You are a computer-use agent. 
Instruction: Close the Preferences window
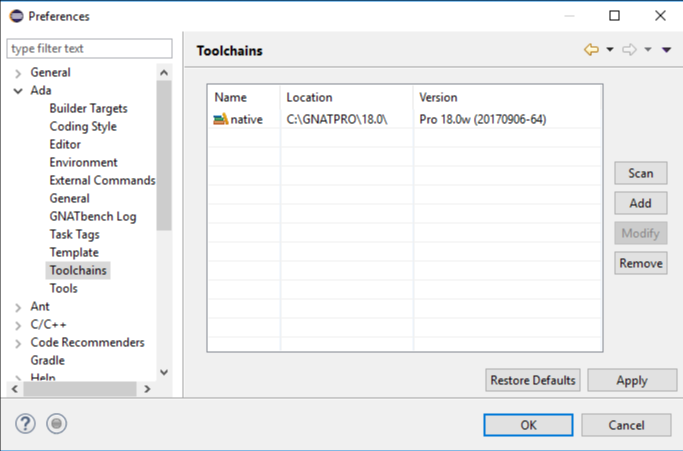click(660, 16)
